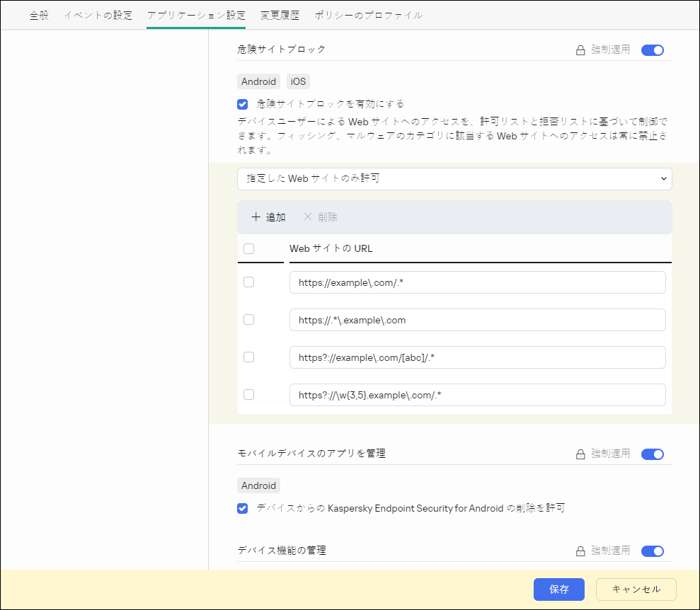700x610 pixels.
Task: Open the 指定した Web サイトのみ許可 dropdown
Action: pos(454,179)
